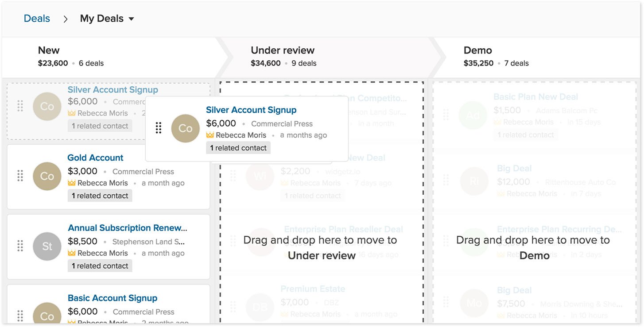Click Rebecca Moris on Gold Account card

pyautogui.click(x=102, y=183)
